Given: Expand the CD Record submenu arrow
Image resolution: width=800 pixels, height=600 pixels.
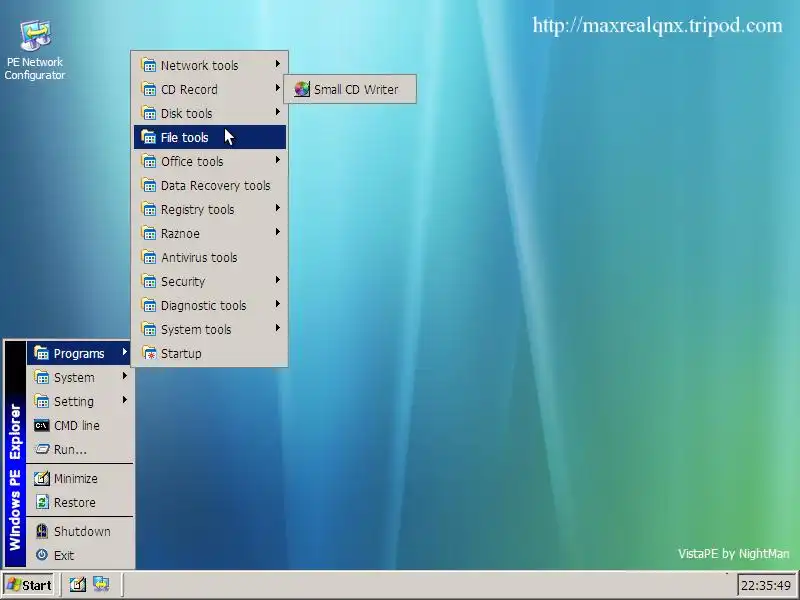Looking at the screenshot, I should (278, 88).
